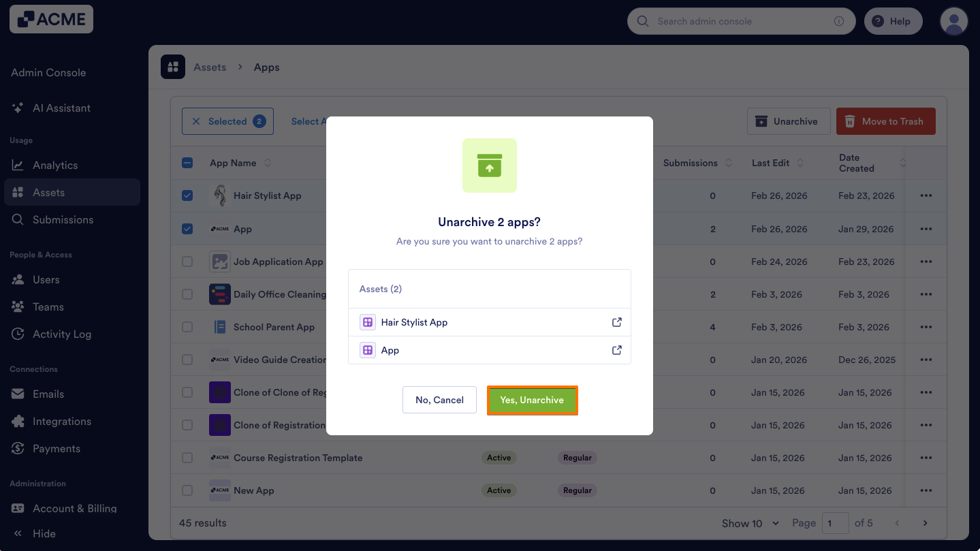This screenshot has height=551, width=980.
Task: Open the more options menu for New App
Action: (926, 490)
